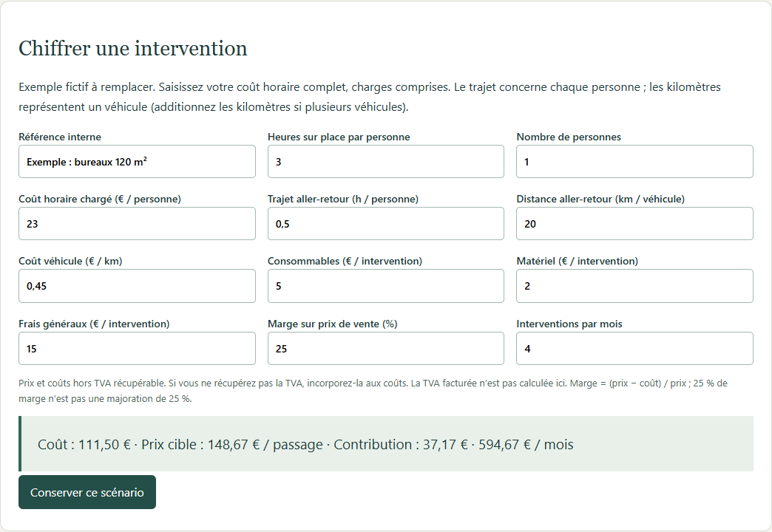Select the Nombre de personnes field
772x532 pixels.
[x=634, y=161]
